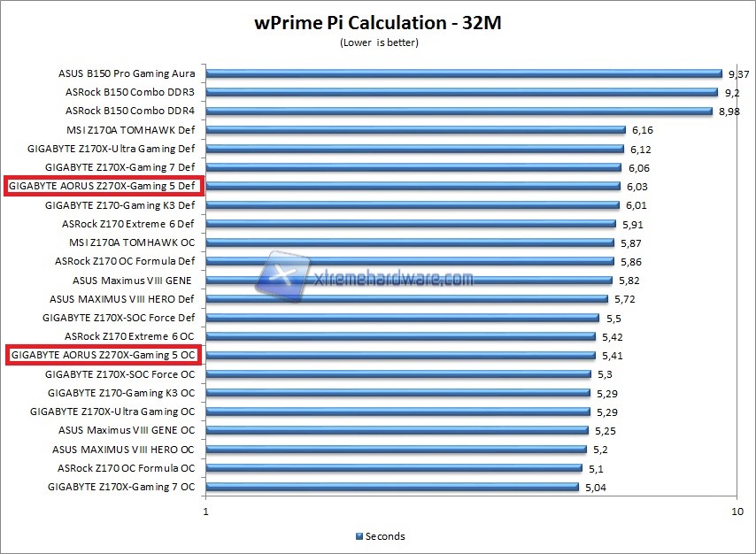The image size is (756, 554).
Task: Select the 5,04 value on the bottom bar
Action: [x=595, y=486]
